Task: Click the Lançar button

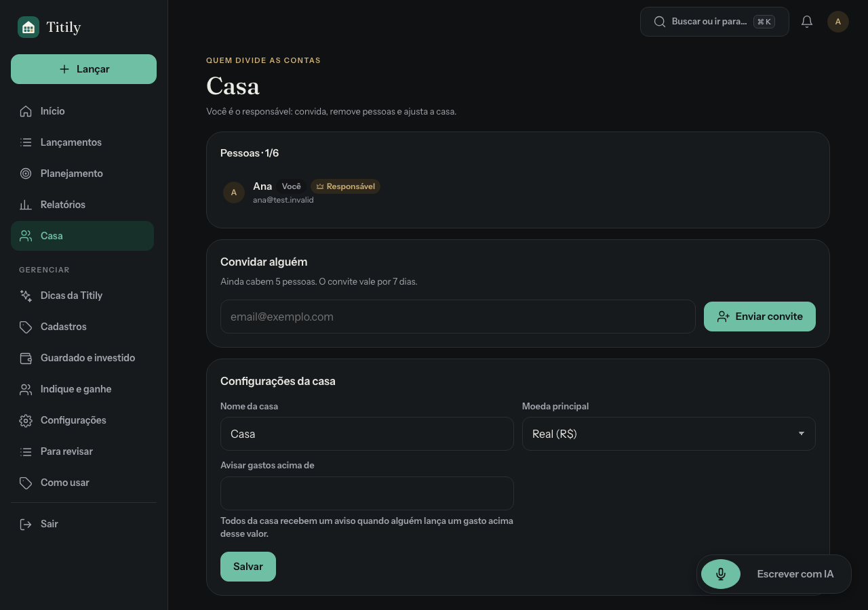Action: pos(83,69)
